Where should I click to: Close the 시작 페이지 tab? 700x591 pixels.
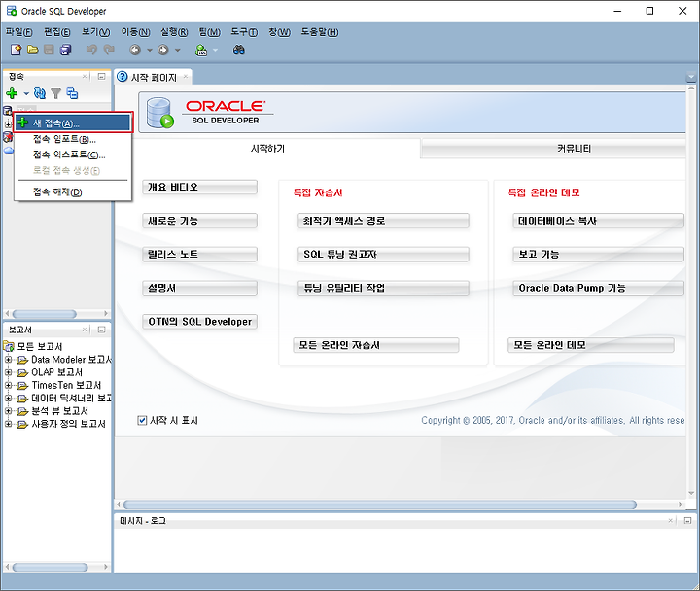click(186, 77)
